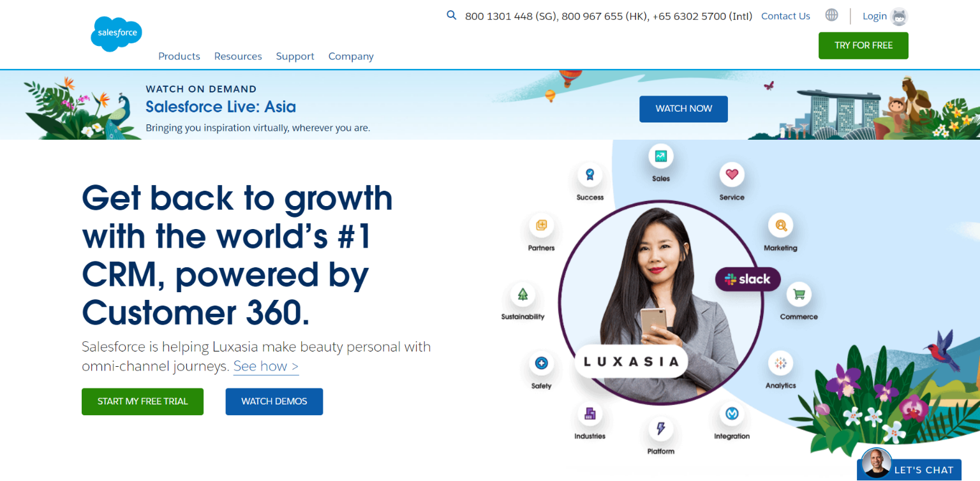The image size is (980, 481).
Task: Open the Platform lightning icon
Action: pos(661,429)
